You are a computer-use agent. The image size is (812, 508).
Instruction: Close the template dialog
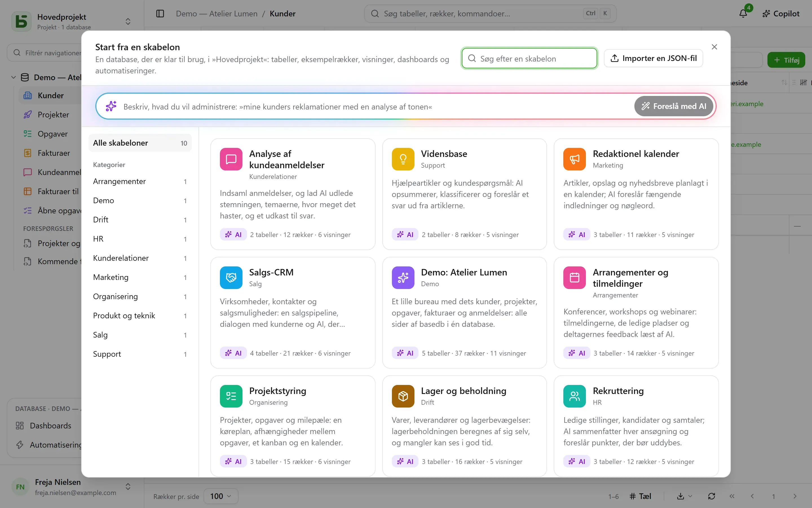pos(714,47)
